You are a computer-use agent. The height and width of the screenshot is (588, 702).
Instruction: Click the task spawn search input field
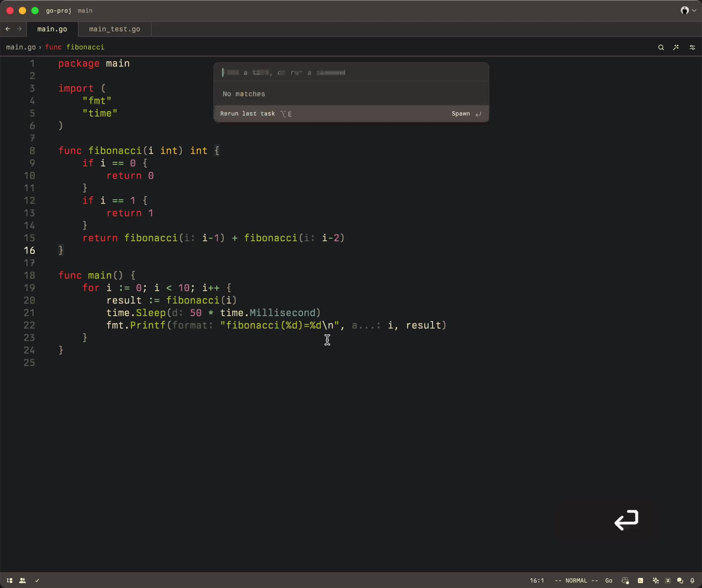click(x=351, y=73)
